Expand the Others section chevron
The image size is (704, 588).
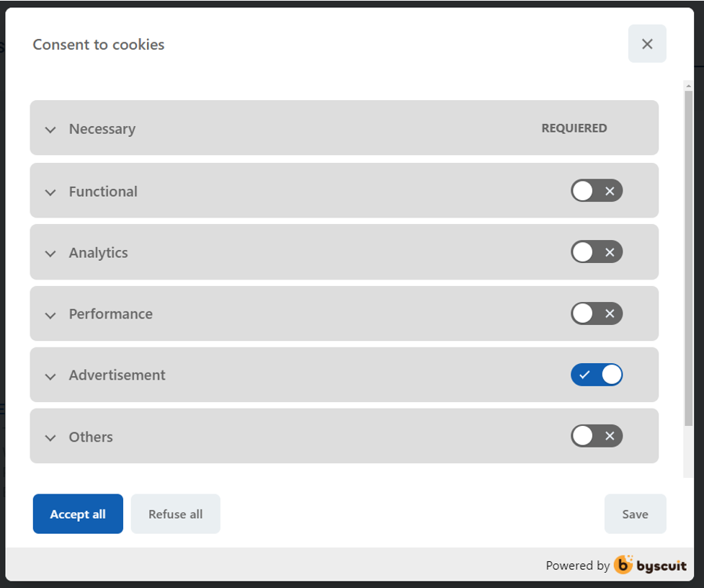pyautogui.click(x=50, y=437)
